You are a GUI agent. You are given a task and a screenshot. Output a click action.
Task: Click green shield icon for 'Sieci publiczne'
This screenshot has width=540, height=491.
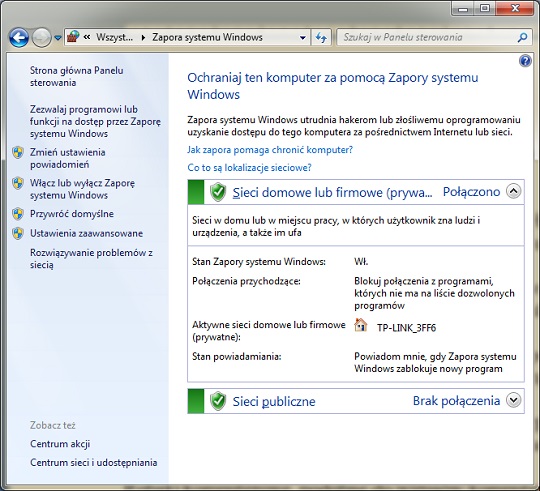(218, 401)
